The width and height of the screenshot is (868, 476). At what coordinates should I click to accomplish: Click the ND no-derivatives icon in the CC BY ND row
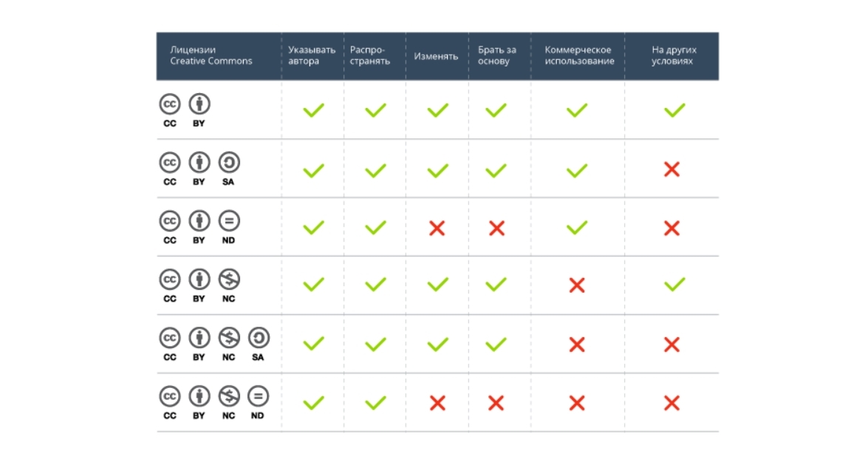pyautogui.click(x=228, y=221)
